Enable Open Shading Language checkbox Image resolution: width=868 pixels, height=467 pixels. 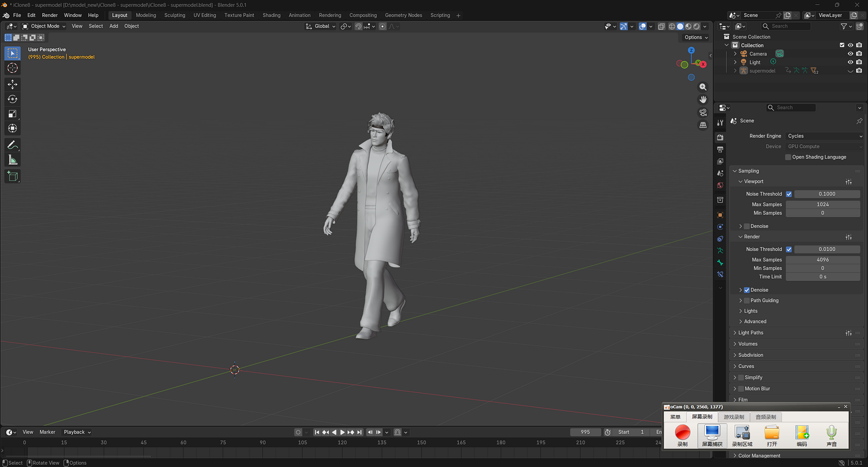click(788, 157)
